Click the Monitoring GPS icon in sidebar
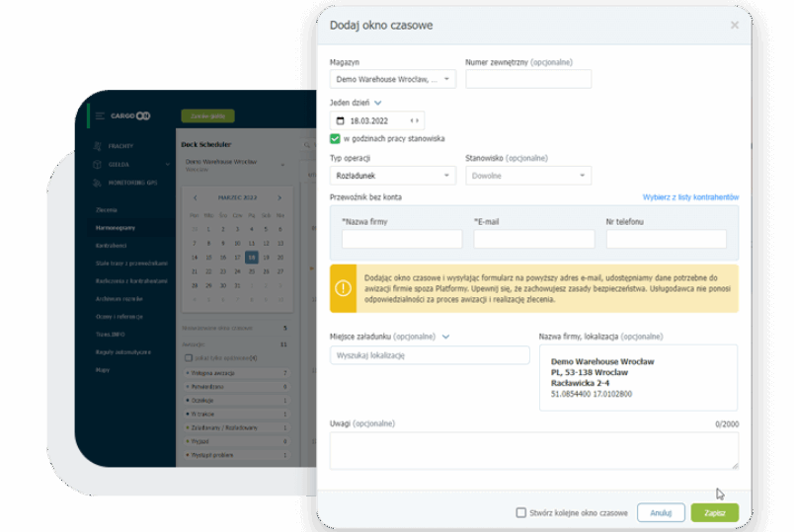This screenshot has height=532, width=794. click(98, 183)
